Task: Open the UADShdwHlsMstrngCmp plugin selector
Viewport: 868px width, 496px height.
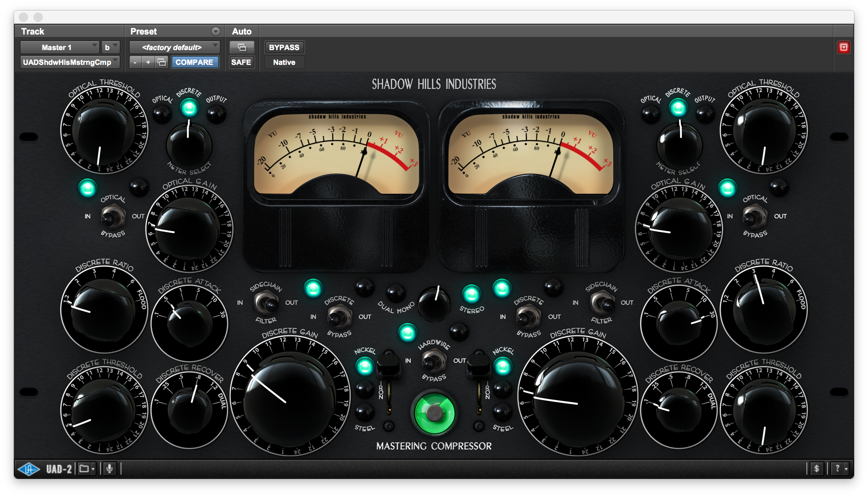Action: (x=70, y=62)
